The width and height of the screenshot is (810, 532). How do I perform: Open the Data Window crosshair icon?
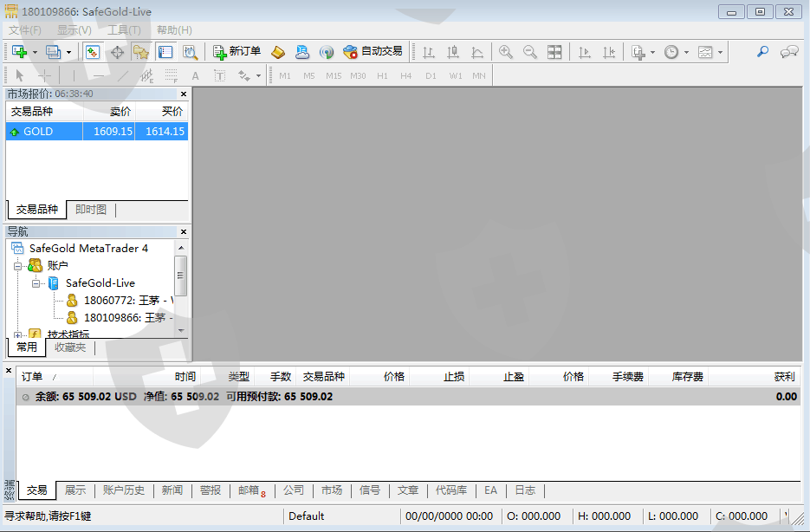click(117, 52)
